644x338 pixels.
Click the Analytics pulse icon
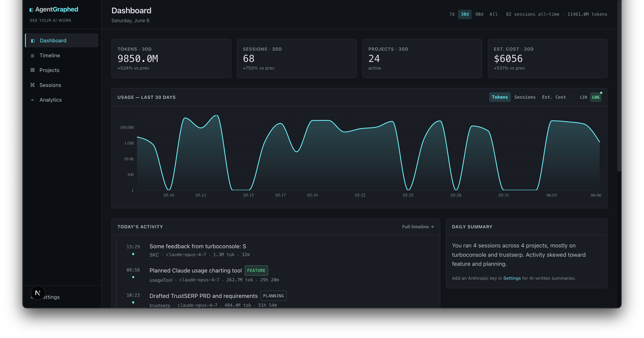coord(32,100)
